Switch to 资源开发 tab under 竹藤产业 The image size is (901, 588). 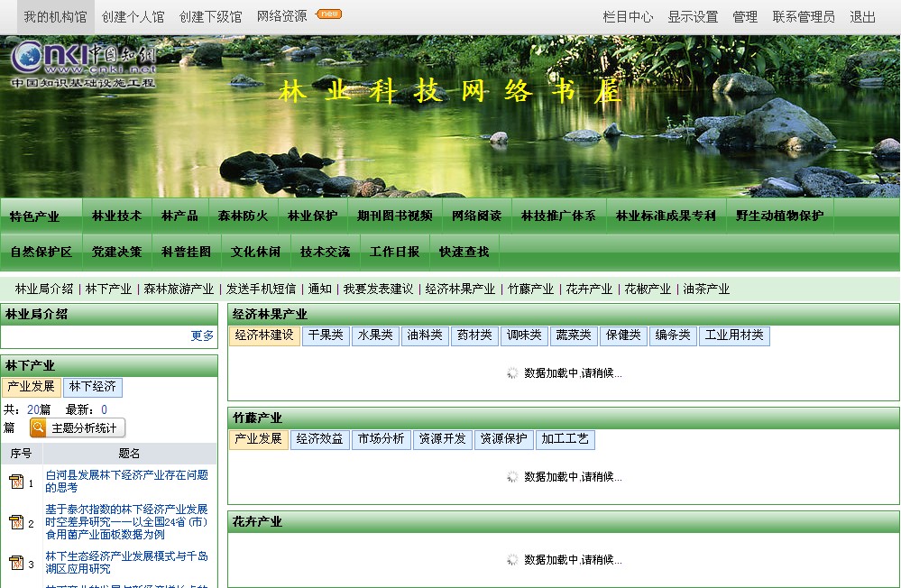[x=443, y=439]
